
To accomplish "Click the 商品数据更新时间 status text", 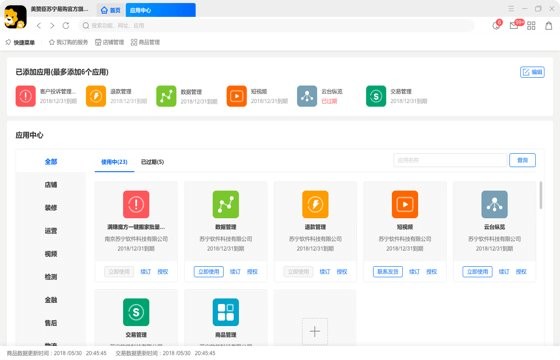I will click(x=56, y=353).
